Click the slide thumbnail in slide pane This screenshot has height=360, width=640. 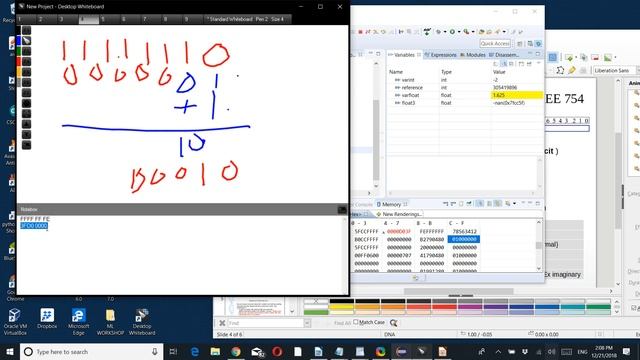(x=257, y=307)
